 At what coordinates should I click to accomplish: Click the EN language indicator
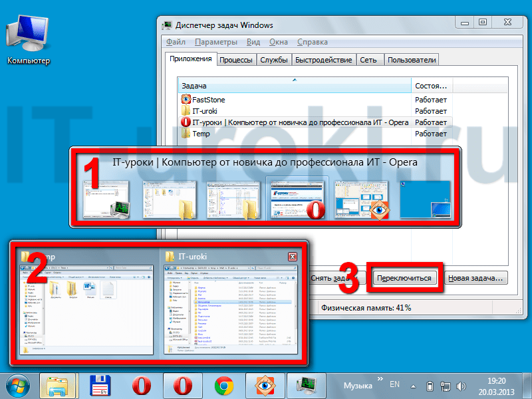tap(394, 384)
